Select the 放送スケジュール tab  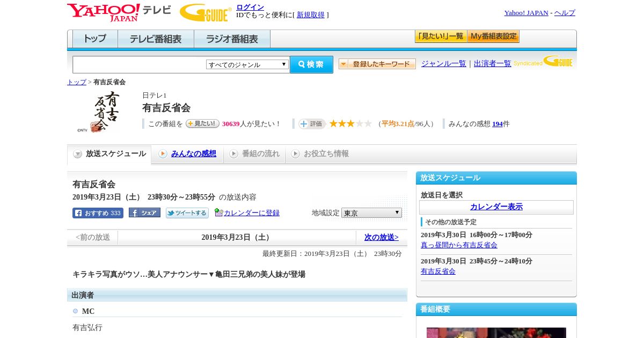coord(109,154)
